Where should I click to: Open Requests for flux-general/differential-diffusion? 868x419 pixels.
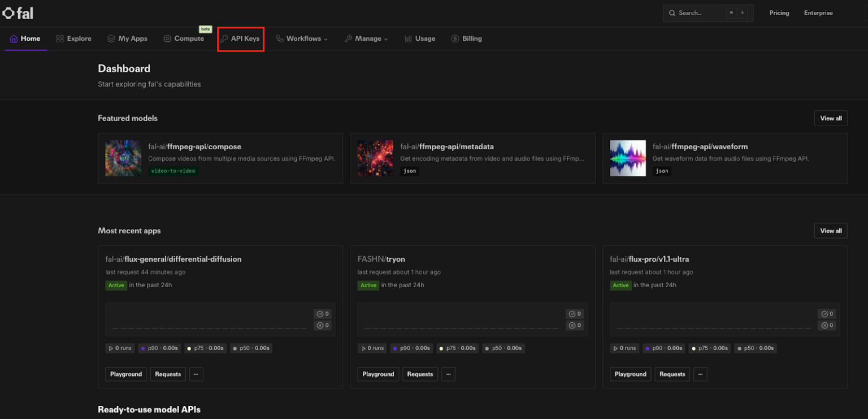pyautogui.click(x=168, y=374)
